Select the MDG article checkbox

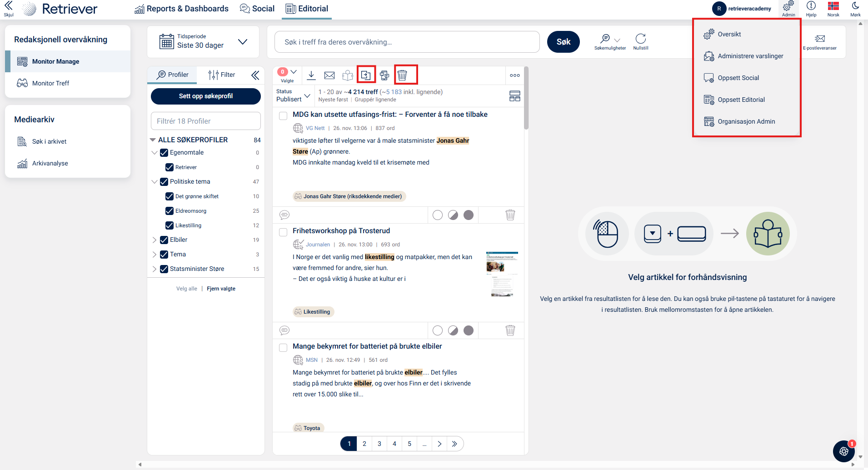pos(283,116)
